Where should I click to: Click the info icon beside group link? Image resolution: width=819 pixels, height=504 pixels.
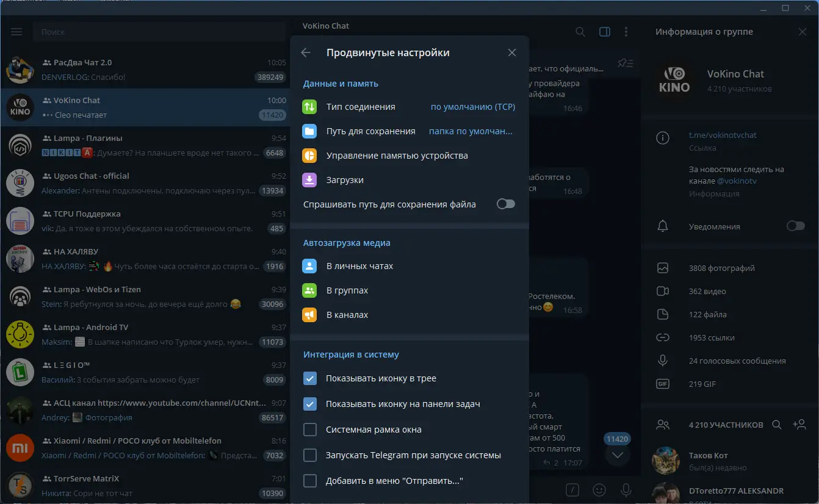click(x=663, y=138)
